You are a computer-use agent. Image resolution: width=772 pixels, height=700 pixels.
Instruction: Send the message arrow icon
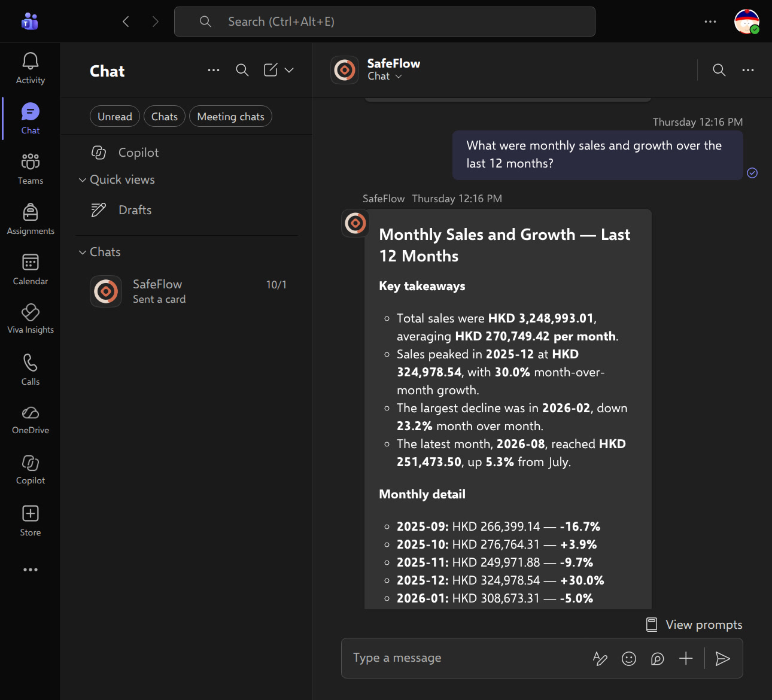pos(723,659)
